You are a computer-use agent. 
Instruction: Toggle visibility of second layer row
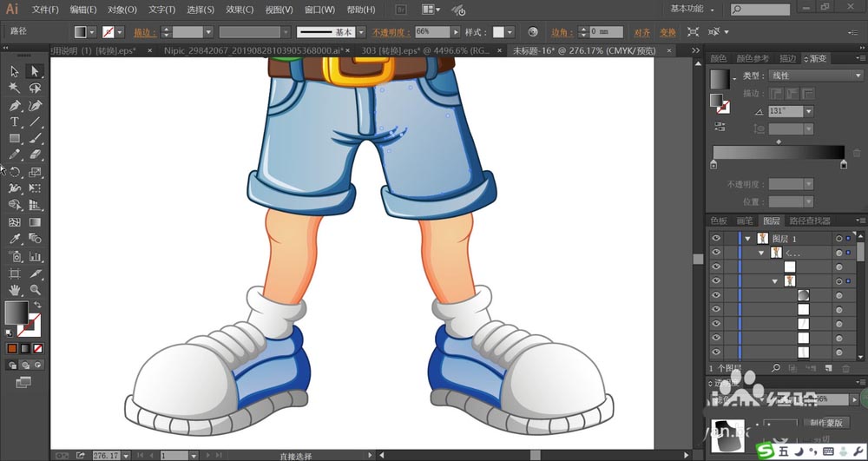tap(716, 253)
